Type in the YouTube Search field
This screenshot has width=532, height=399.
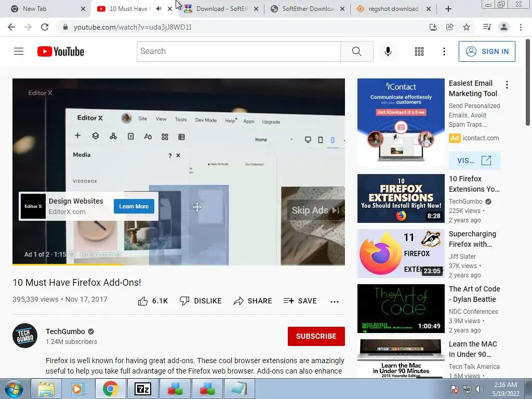(x=238, y=51)
